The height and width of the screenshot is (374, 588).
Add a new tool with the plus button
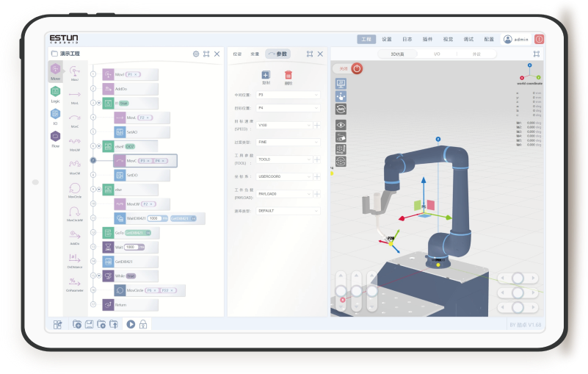click(317, 159)
